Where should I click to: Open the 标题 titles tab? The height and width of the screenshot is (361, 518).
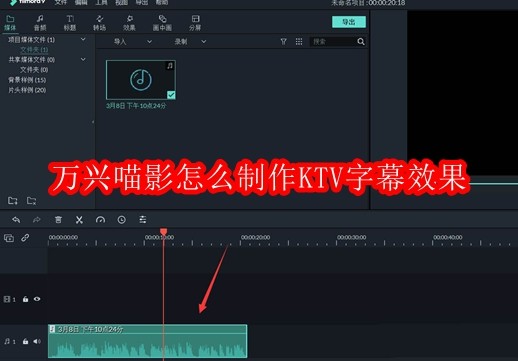(x=70, y=23)
